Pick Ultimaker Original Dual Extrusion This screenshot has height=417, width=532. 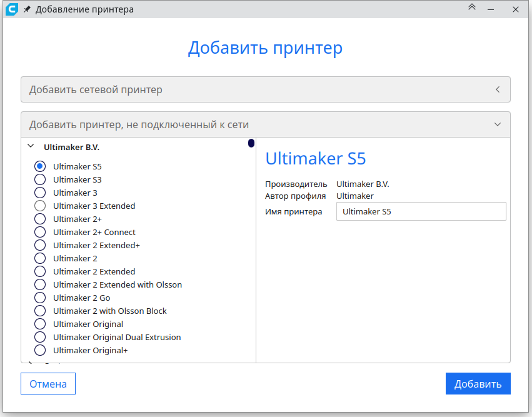coord(40,337)
